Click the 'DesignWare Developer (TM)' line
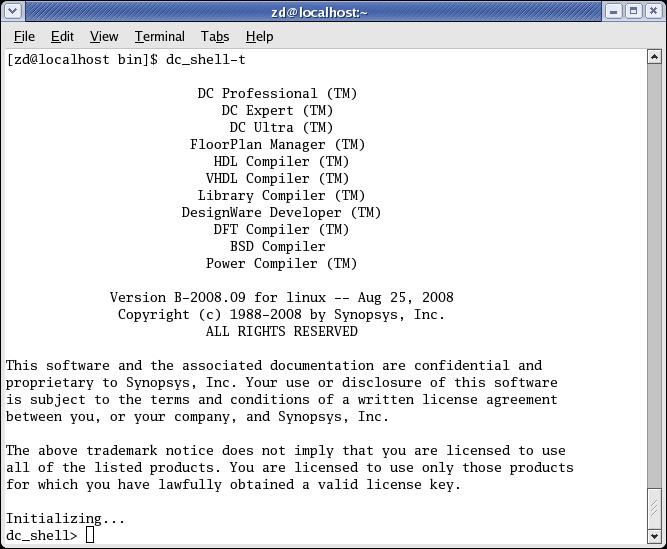The width and height of the screenshot is (667, 549). coord(281,213)
